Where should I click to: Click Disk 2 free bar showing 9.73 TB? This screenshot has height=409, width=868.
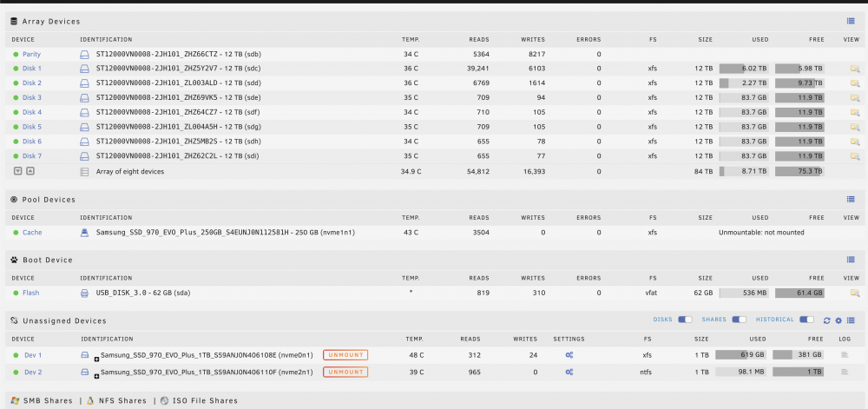[799, 83]
